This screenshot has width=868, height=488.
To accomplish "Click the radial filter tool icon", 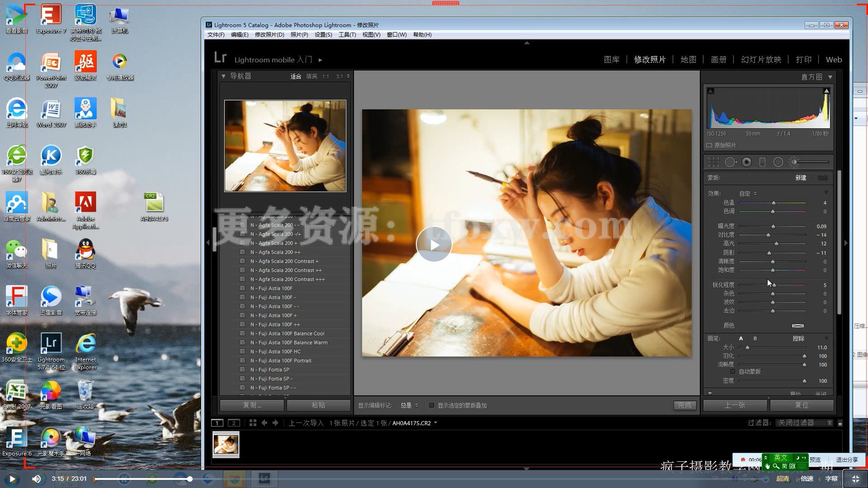I will click(778, 162).
